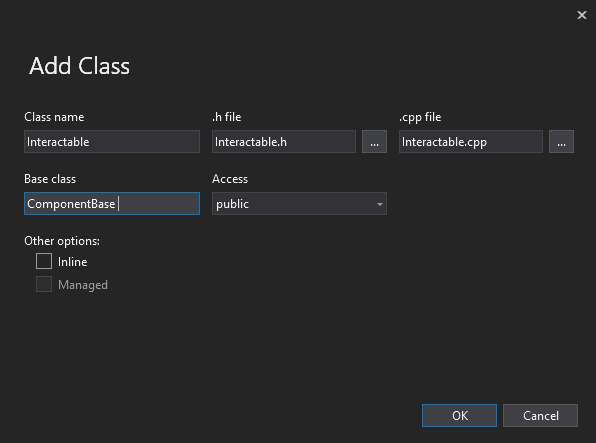Click the Managed option label text
This screenshot has height=443, width=596.
point(82,285)
